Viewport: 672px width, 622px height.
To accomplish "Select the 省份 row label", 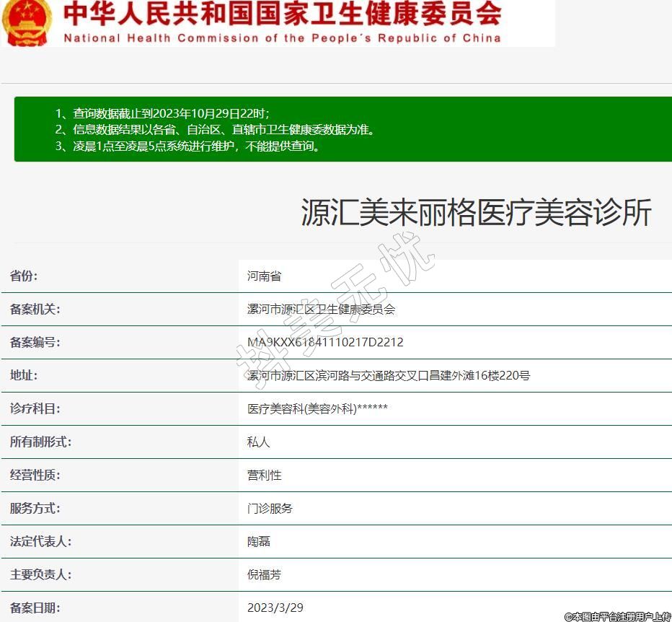I will [x=24, y=276].
